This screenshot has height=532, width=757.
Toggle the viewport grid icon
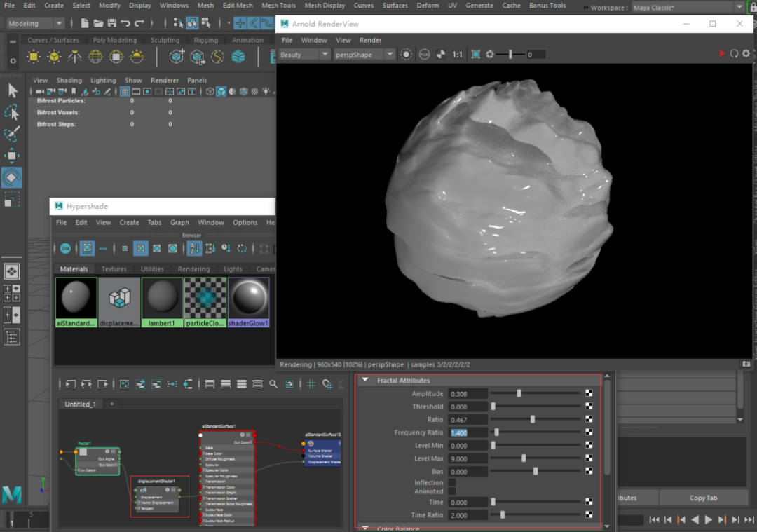125,91
